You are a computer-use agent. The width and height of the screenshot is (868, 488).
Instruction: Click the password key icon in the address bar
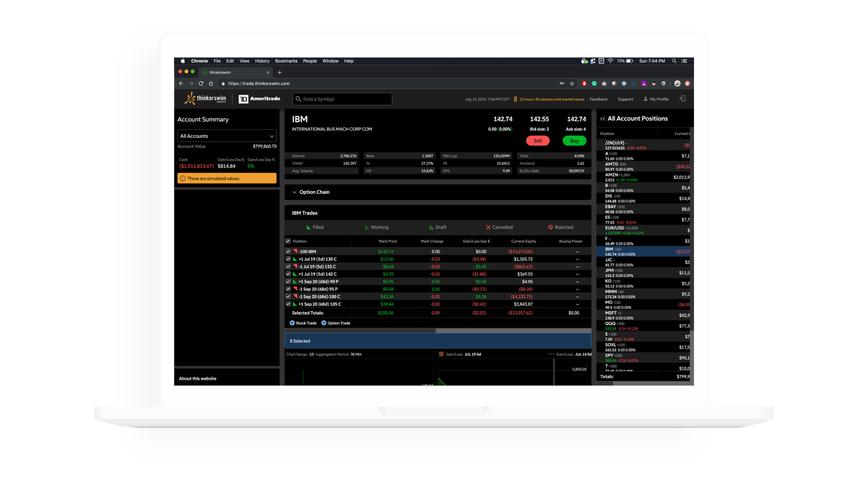click(562, 84)
